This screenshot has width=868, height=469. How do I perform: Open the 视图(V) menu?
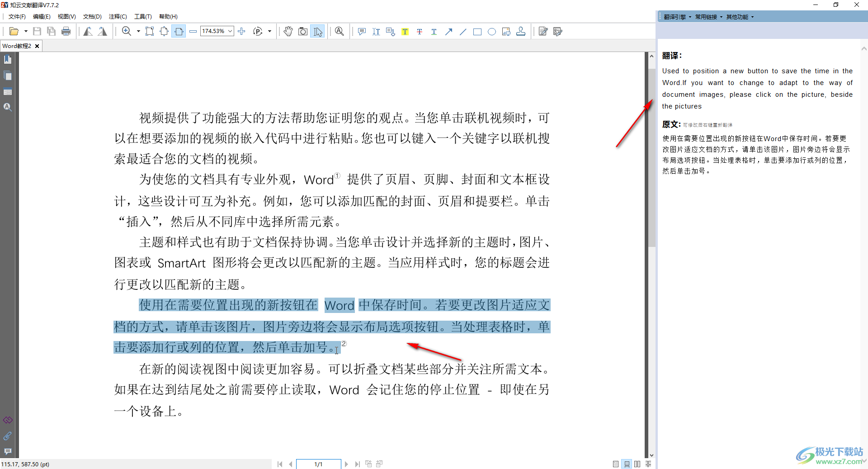(66, 17)
